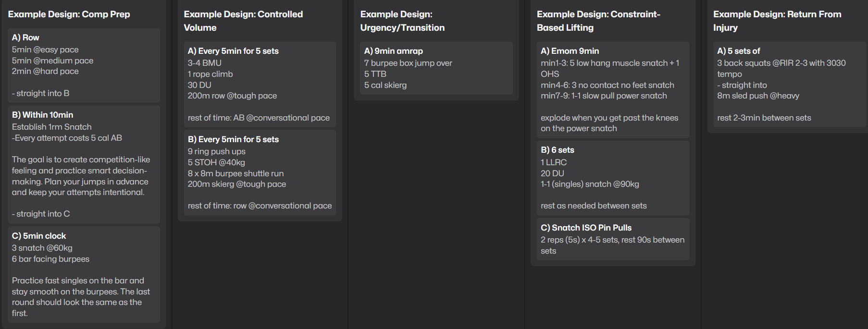Click the '- straight into C' text
The image size is (868, 329).
point(41,214)
